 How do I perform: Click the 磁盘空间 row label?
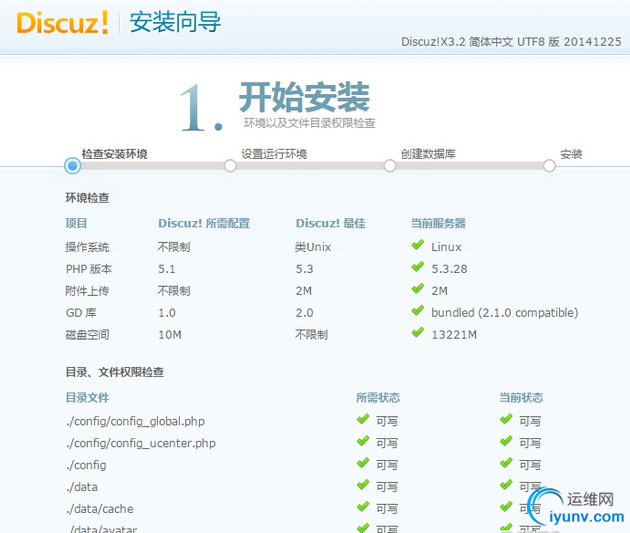click(x=87, y=335)
